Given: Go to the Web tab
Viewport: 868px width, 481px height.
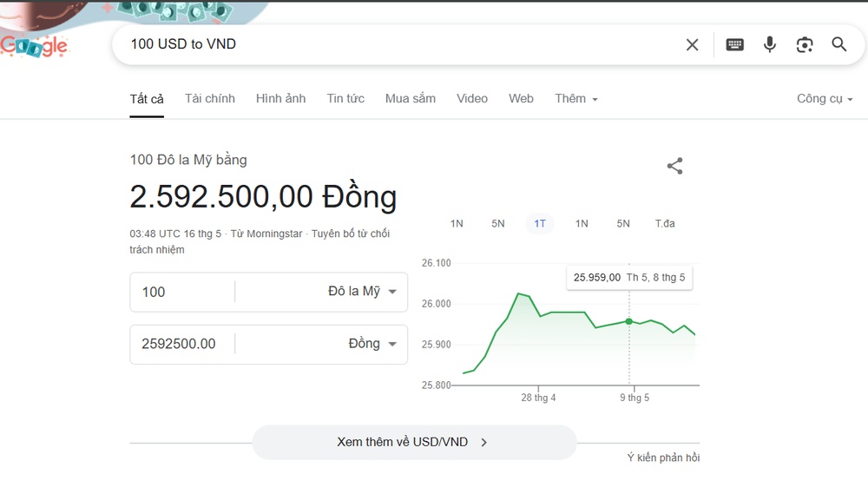Looking at the screenshot, I should pyautogui.click(x=521, y=98).
